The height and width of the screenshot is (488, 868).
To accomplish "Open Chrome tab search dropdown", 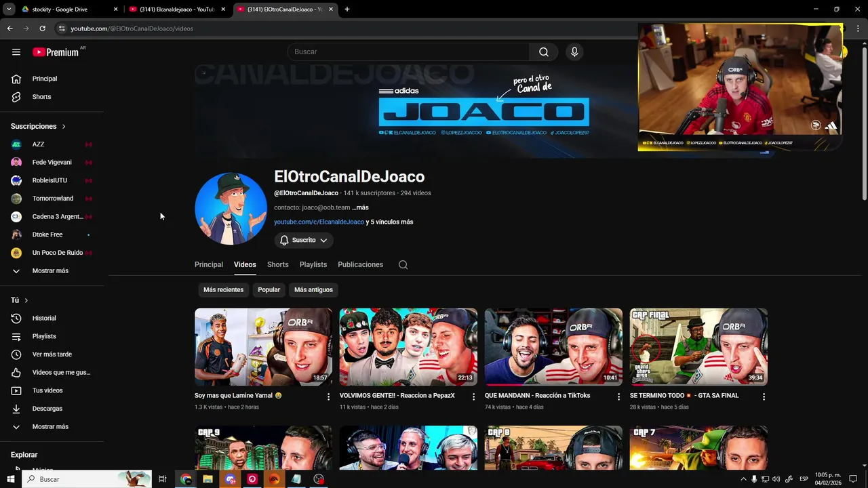I will tap(9, 9).
